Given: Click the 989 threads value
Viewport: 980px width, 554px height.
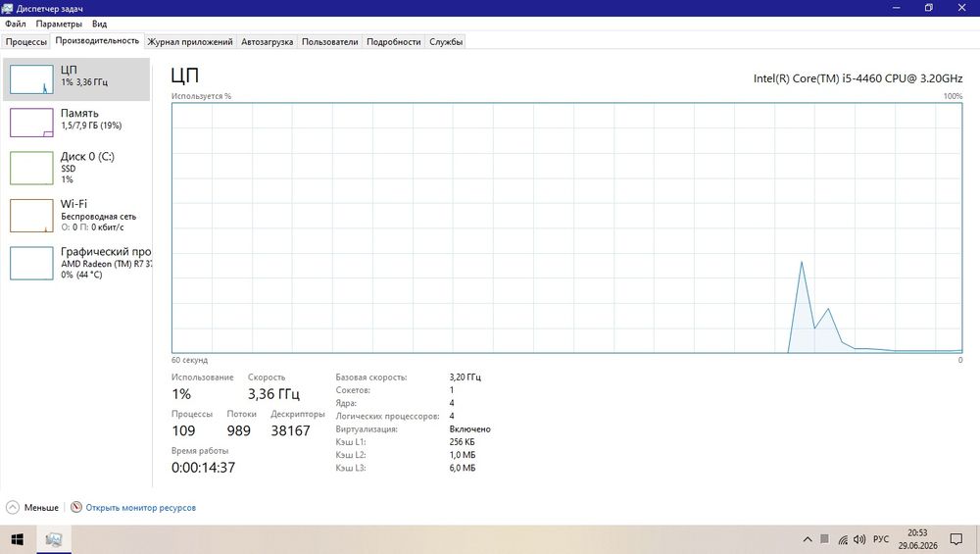Looking at the screenshot, I should pos(239,430).
